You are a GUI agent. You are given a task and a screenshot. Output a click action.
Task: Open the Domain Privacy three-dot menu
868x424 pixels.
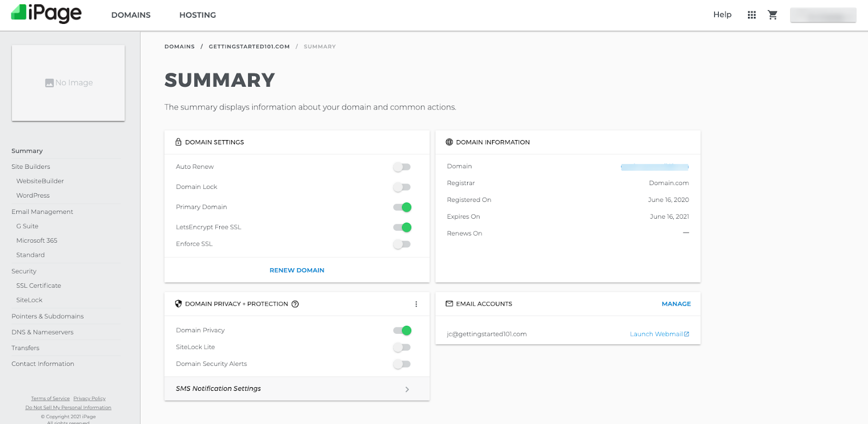coord(416,304)
